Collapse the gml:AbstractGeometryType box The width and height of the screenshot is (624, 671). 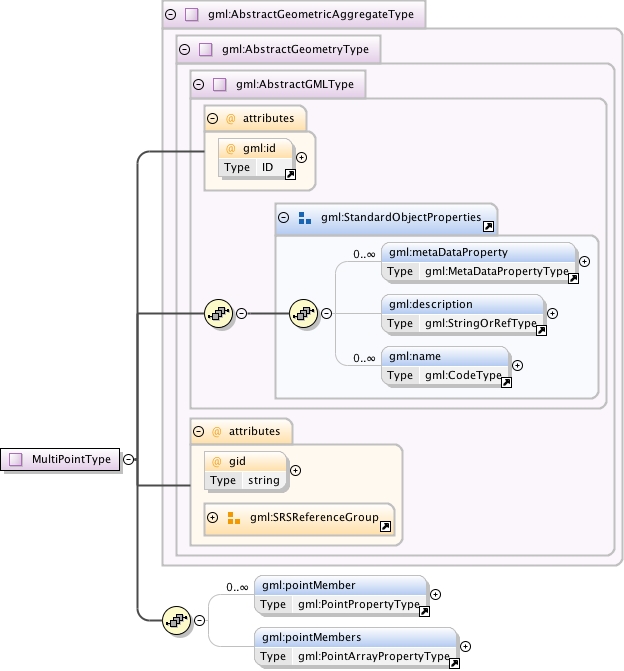(x=184, y=50)
